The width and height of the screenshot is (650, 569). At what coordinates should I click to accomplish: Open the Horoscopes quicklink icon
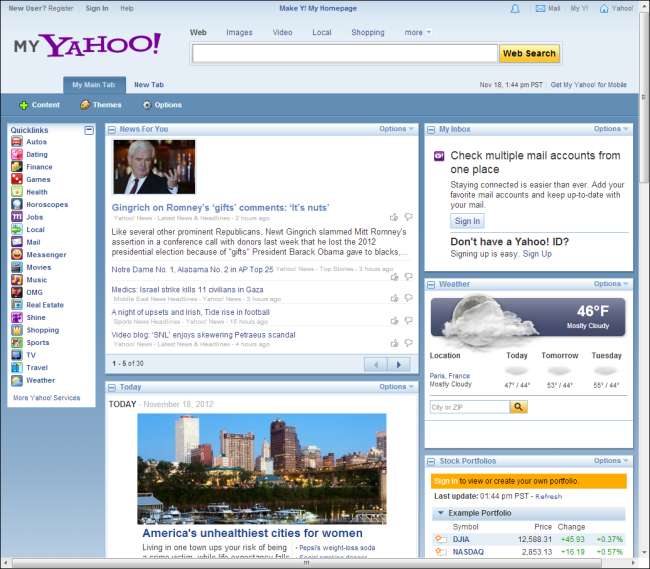17,204
